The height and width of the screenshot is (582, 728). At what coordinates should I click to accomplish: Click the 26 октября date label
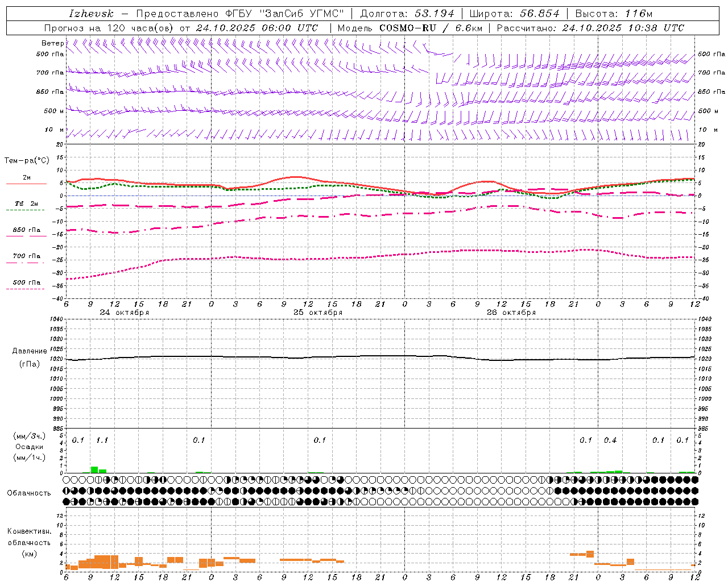pyautogui.click(x=511, y=313)
